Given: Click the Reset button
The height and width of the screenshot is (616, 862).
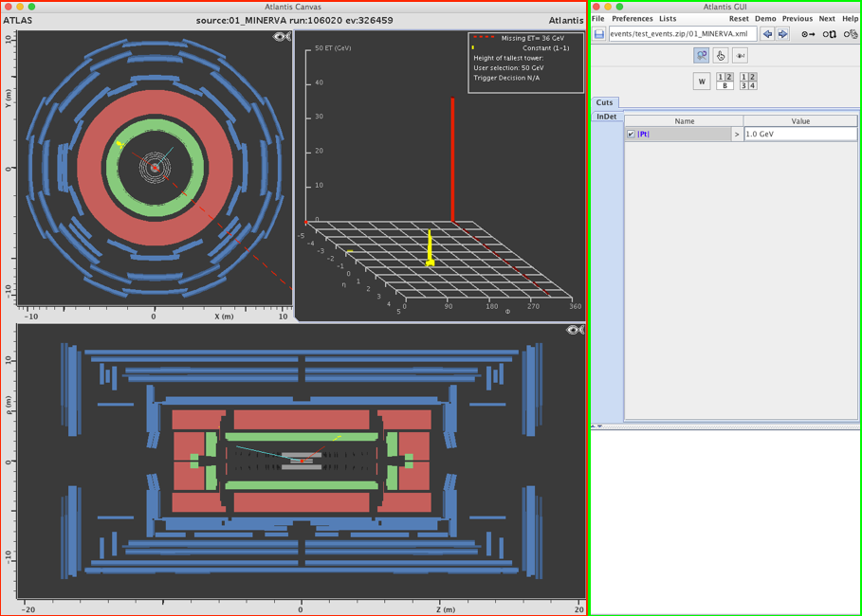Looking at the screenshot, I should point(738,19).
